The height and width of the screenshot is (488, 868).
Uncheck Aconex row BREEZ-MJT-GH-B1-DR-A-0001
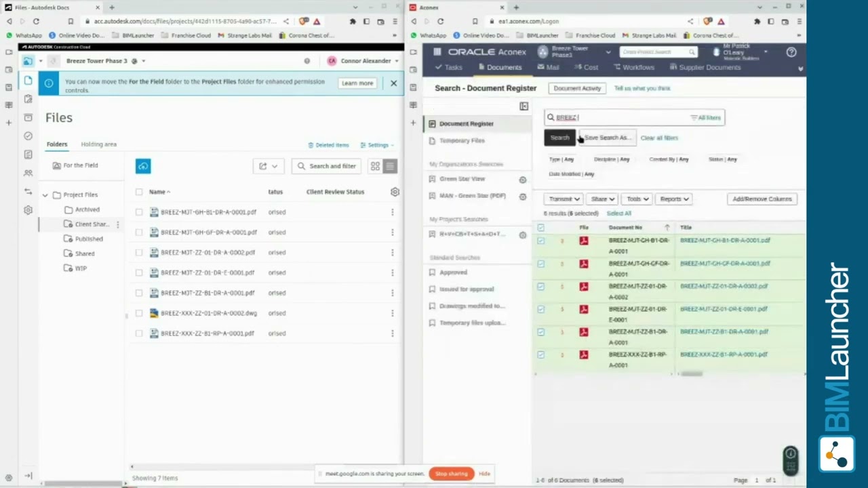[540, 241]
